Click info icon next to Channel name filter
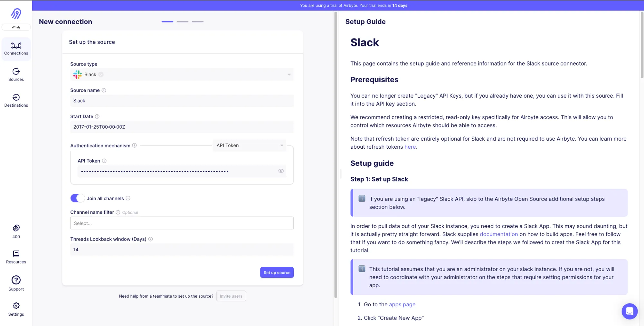This screenshot has height=326, width=644. (x=118, y=212)
